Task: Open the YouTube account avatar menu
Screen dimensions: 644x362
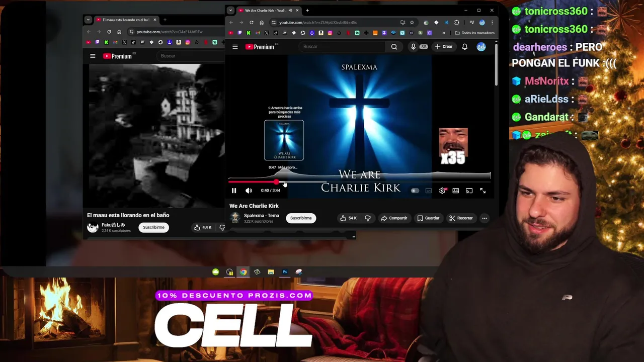Action: [481, 47]
